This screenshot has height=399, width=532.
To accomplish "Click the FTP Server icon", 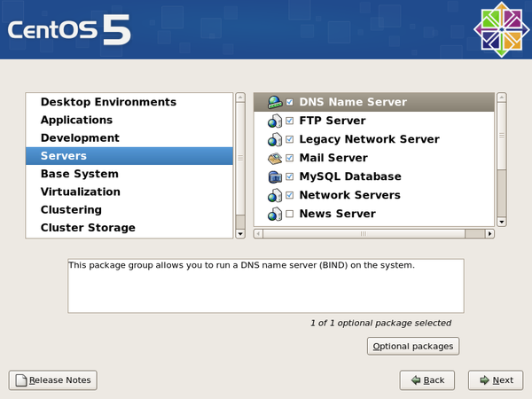I will tap(275, 121).
